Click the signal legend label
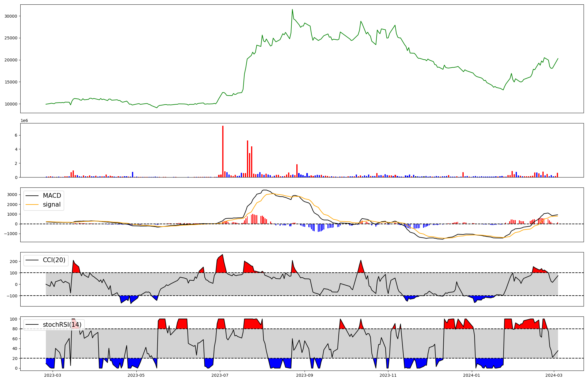The width and height of the screenshot is (588, 382). pyautogui.click(x=51, y=205)
